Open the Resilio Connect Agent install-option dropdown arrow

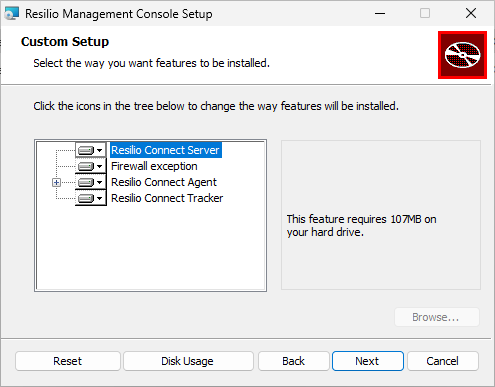click(x=99, y=182)
